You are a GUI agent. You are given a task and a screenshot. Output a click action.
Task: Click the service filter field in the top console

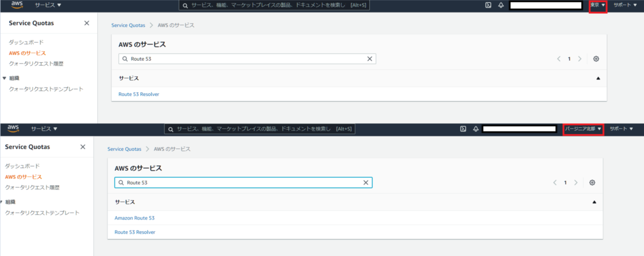click(247, 59)
